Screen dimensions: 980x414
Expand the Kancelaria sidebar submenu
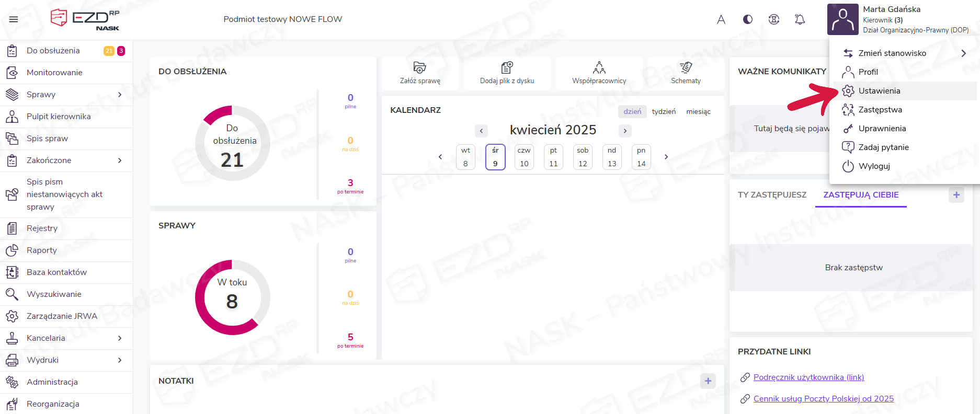click(x=120, y=338)
